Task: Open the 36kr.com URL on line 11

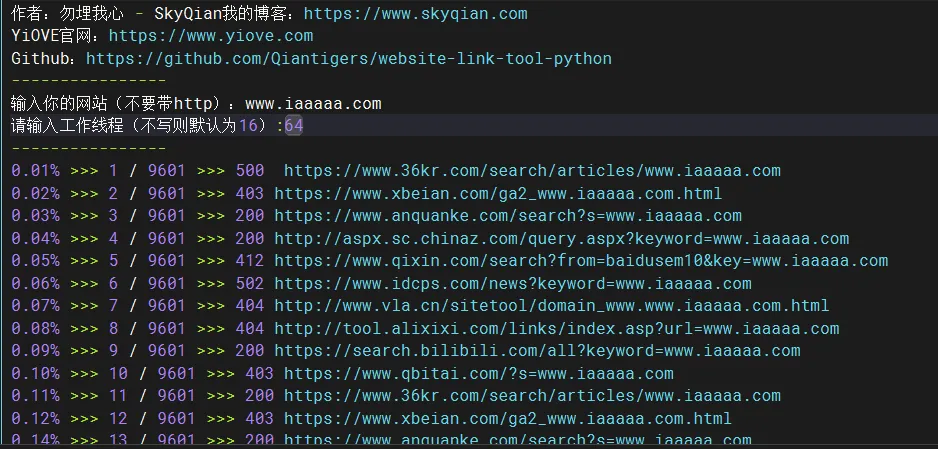Action: pyautogui.click(x=532, y=395)
